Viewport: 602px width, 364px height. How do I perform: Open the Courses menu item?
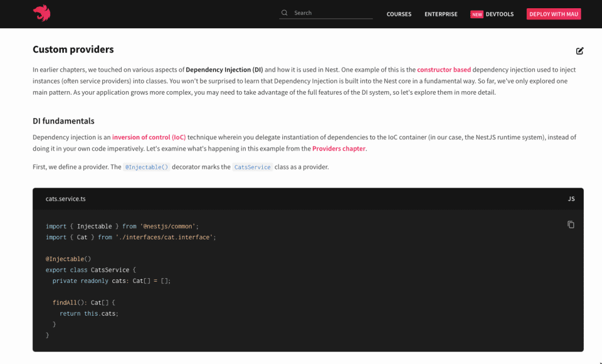(399, 14)
